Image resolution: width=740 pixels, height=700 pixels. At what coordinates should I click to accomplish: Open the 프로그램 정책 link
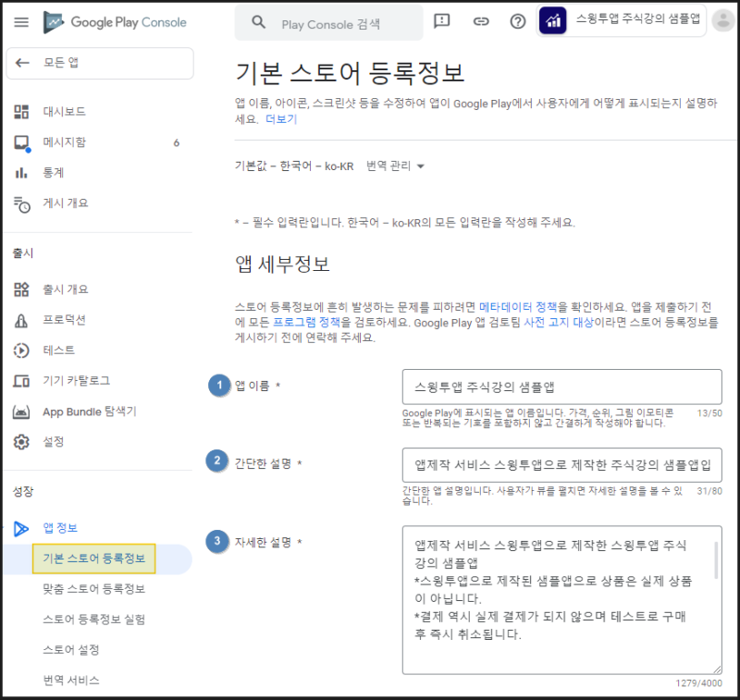[307, 323]
